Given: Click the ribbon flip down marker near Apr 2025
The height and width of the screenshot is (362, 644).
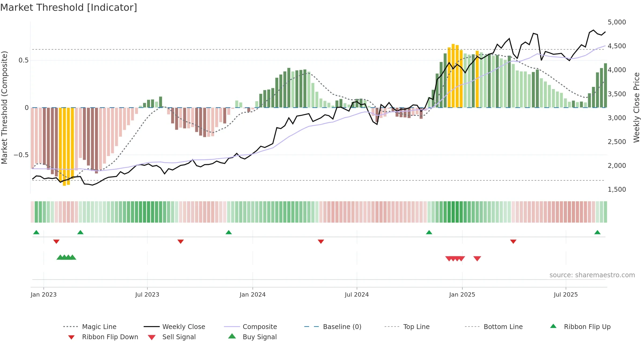Looking at the screenshot, I should coord(513,242).
